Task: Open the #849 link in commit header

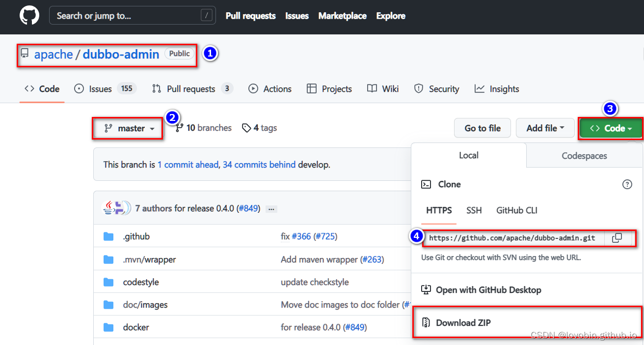Action: pos(248,208)
